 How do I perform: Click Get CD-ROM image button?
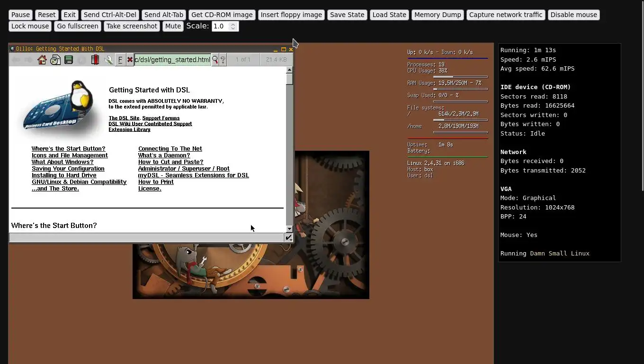click(x=222, y=15)
